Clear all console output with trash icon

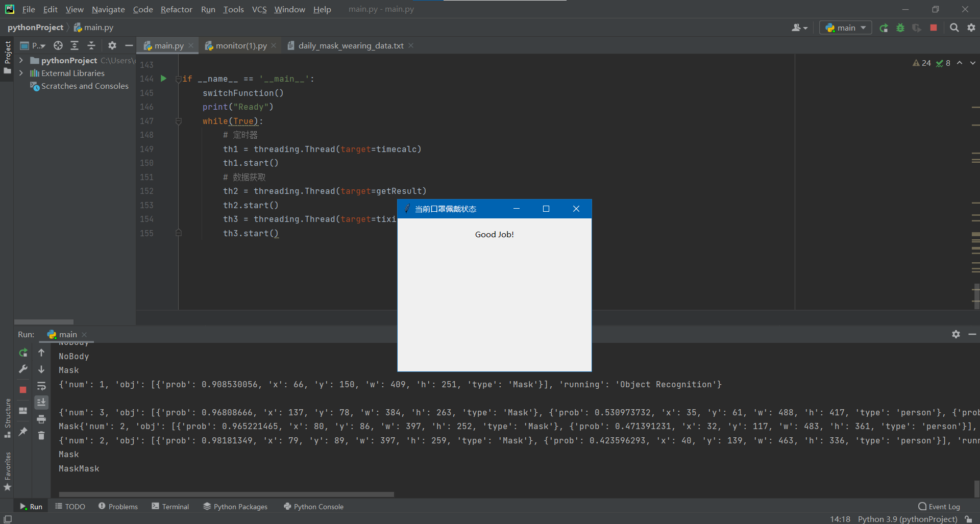point(41,435)
